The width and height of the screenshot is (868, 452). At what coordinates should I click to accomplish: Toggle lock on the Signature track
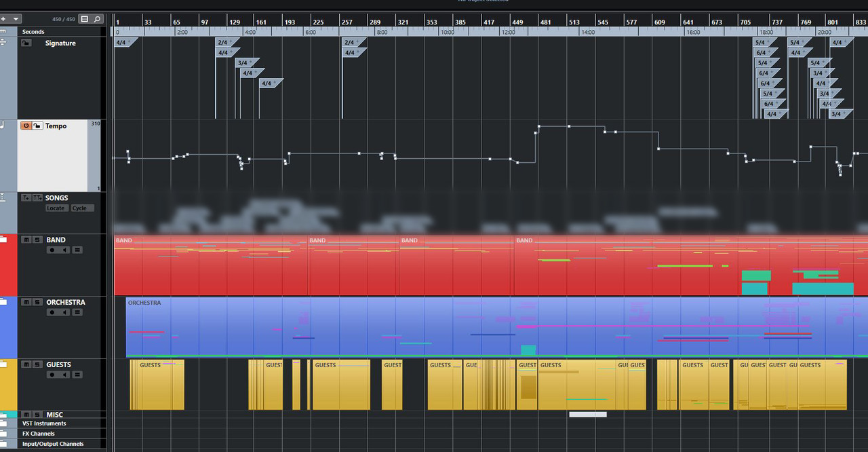[x=26, y=43]
